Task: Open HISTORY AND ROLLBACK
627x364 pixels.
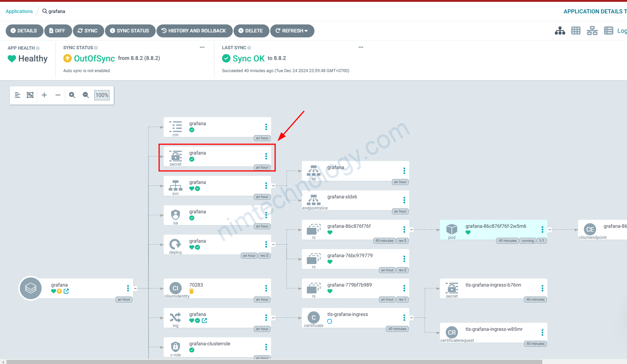Action: point(194,31)
